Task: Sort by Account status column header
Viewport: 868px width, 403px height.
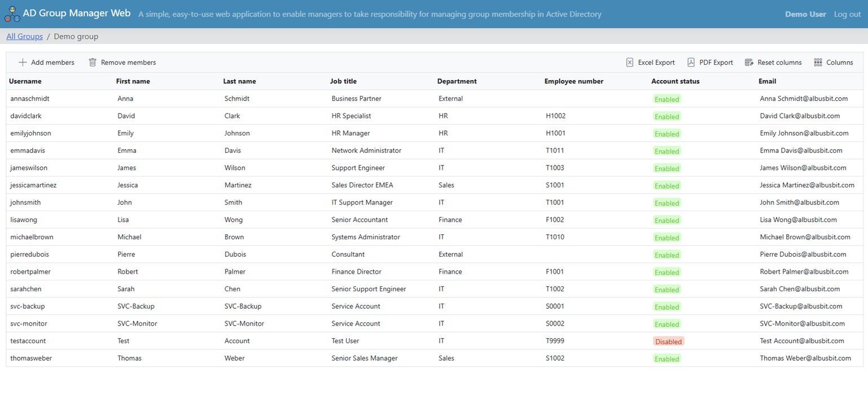Action: coord(675,81)
